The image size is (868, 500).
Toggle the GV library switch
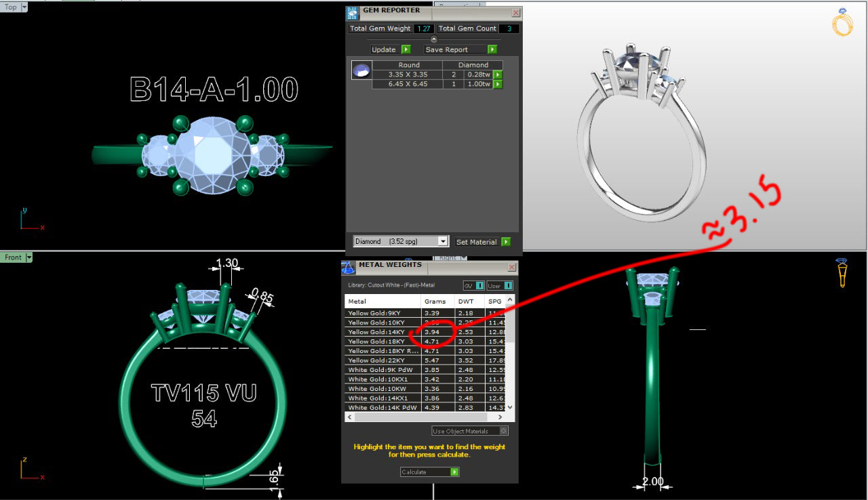(479, 286)
